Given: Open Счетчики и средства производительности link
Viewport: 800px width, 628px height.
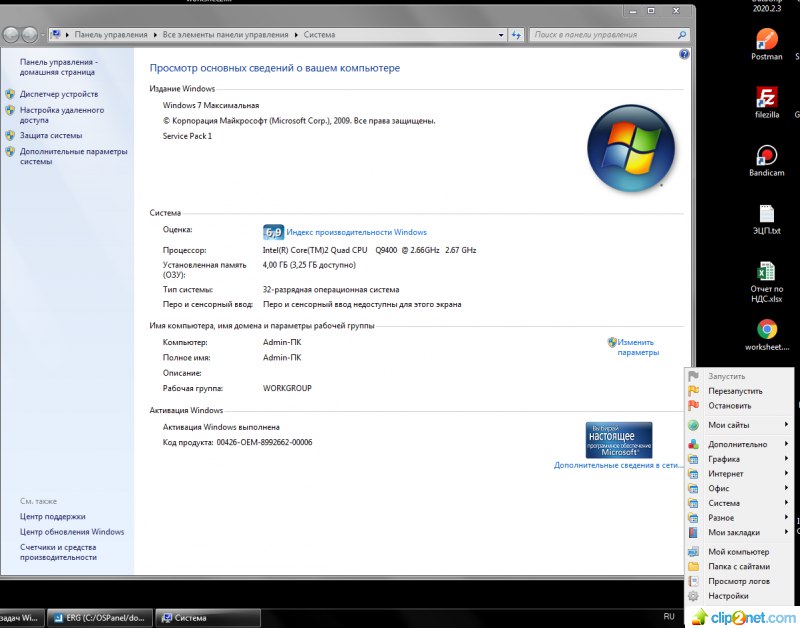Looking at the screenshot, I should pos(58,552).
